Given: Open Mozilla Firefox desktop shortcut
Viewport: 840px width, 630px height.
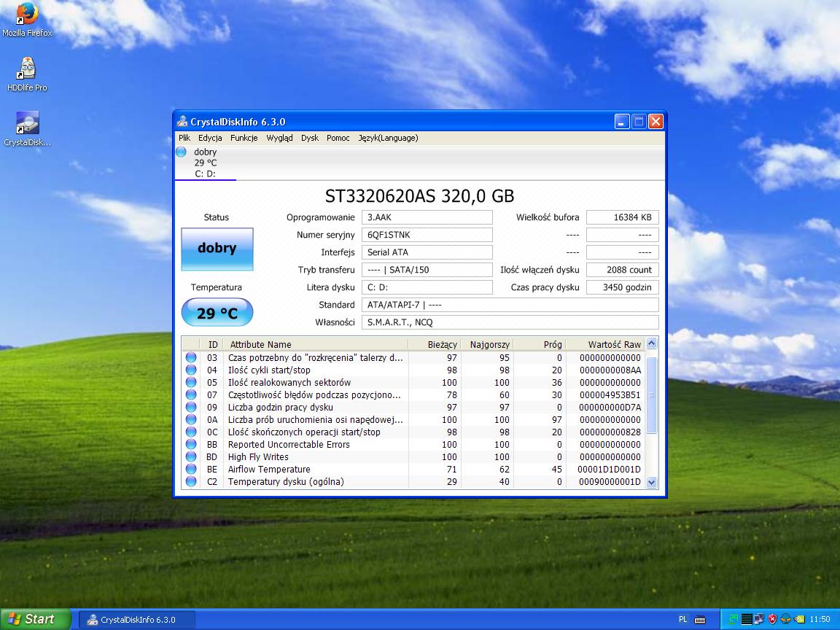Looking at the screenshot, I should [27, 20].
